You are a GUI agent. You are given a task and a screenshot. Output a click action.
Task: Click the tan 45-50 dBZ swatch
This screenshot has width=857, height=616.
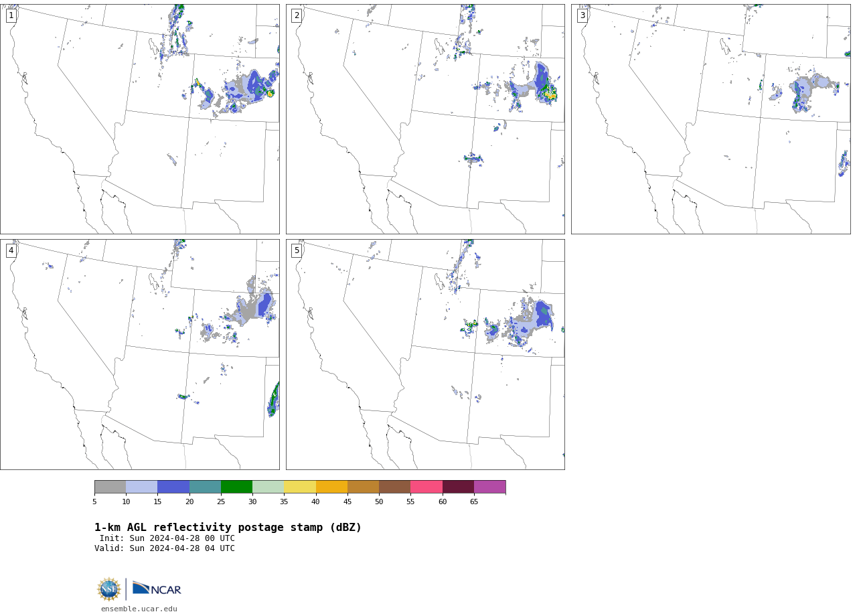pos(364,487)
